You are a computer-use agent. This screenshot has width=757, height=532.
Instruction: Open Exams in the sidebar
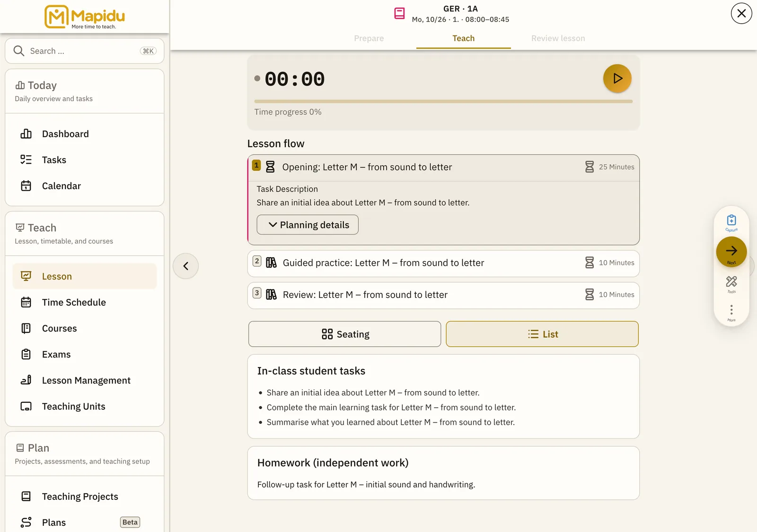[85, 354]
